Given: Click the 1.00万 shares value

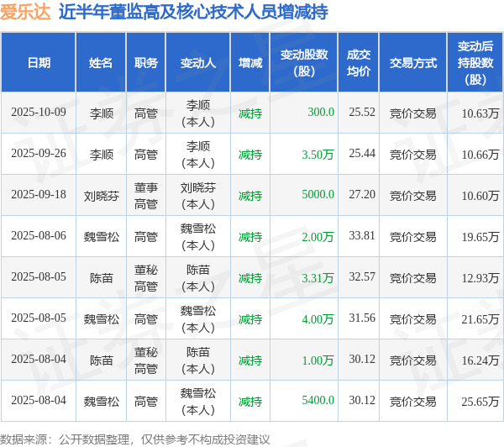Looking at the screenshot, I should [x=318, y=360].
